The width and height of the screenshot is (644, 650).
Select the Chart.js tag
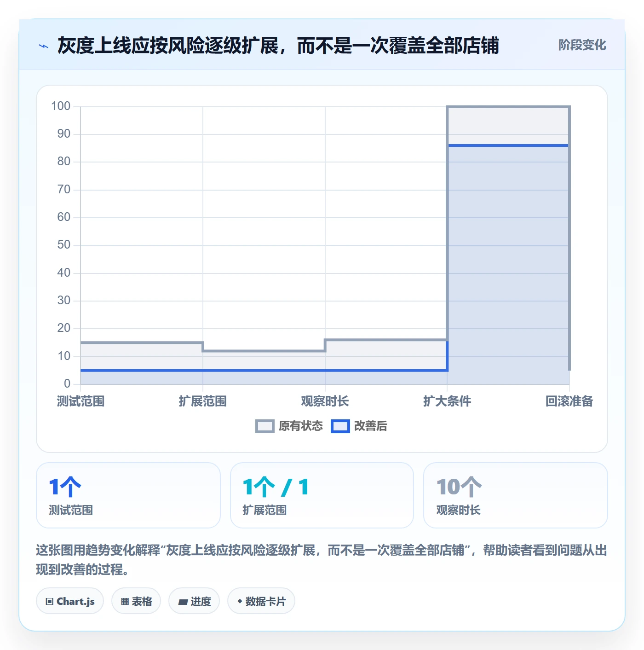coord(70,601)
